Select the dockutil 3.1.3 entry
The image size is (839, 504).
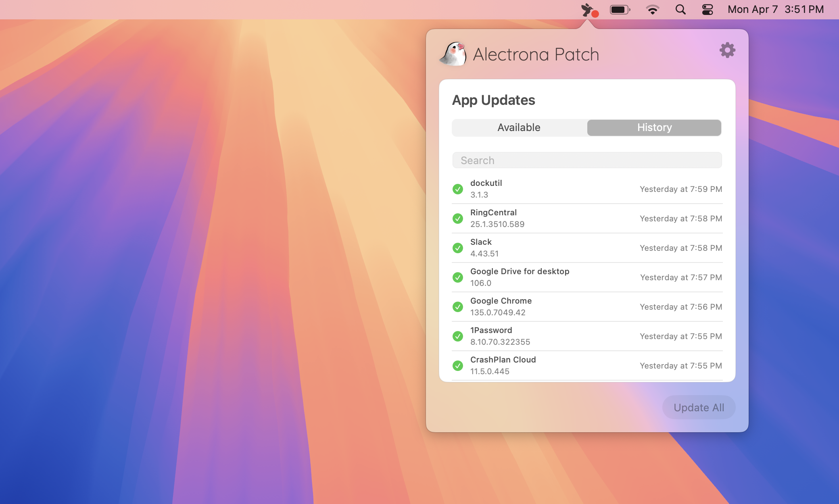[x=565, y=189]
